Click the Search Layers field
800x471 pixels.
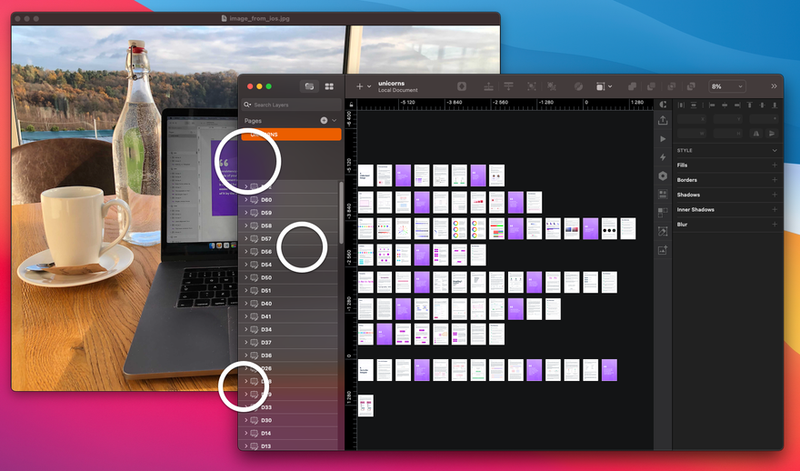[x=291, y=105]
